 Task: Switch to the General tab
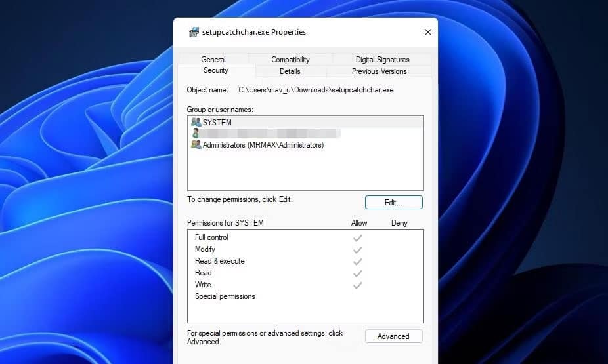tap(213, 59)
